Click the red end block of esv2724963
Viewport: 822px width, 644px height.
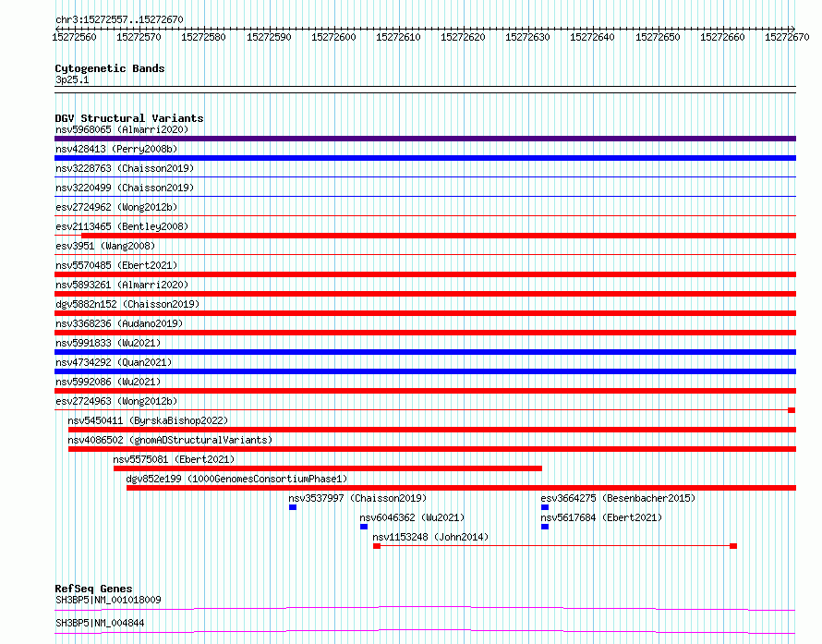pos(792,410)
